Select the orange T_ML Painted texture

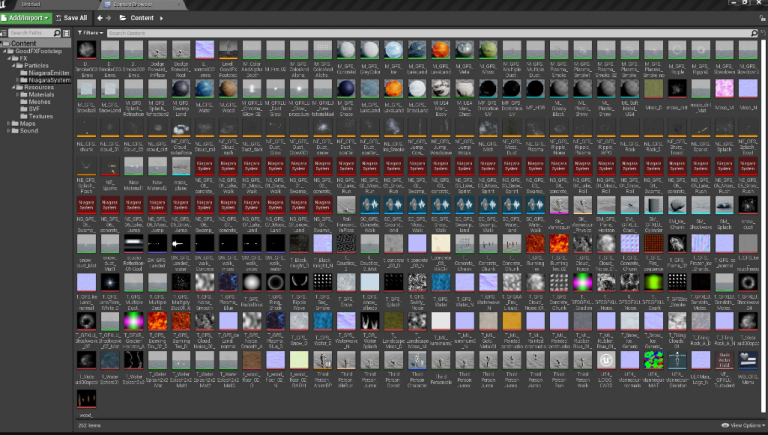coord(511,321)
